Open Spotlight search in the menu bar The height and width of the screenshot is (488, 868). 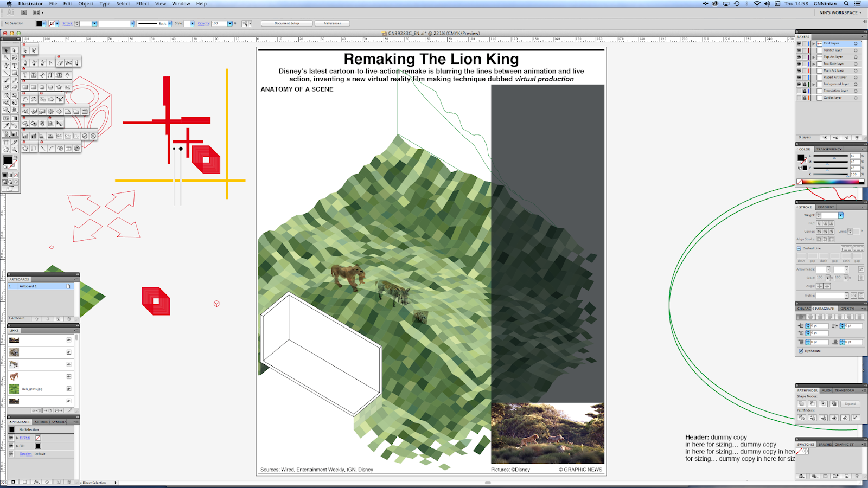[846, 4]
